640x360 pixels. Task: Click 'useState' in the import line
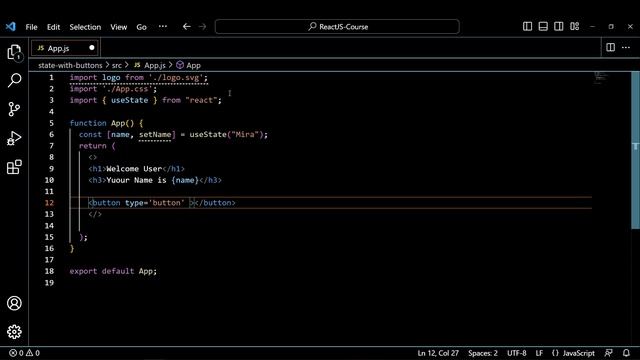pyautogui.click(x=129, y=100)
